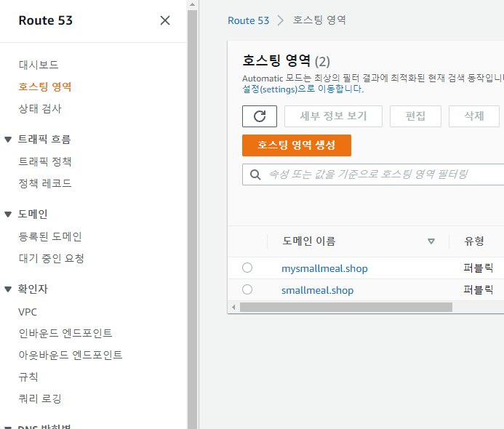Screen dimensions: 504x429
Task: Collapse the 확인자 section
Action: pos(8,289)
